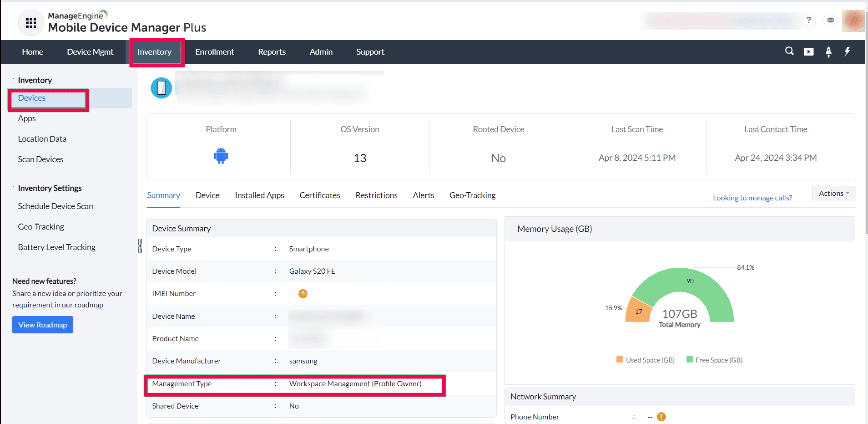Click the Galaxy S20 FE model value
This screenshot has width=868, height=424.
pyautogui.click(x=312, y=271)
